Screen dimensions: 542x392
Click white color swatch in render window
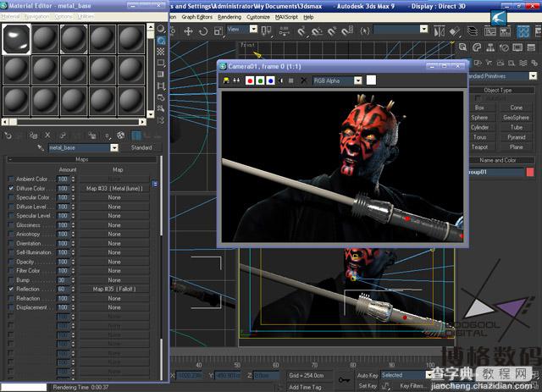(371, 80)
